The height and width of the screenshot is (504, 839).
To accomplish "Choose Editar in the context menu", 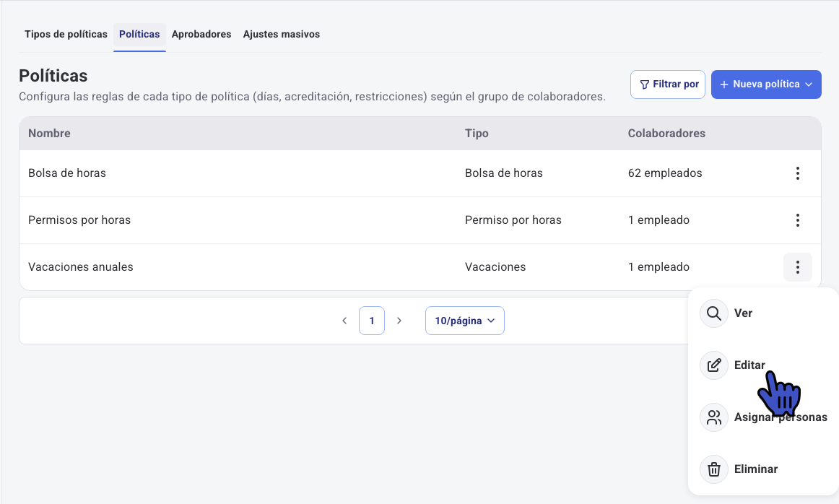I will point(749,365).
